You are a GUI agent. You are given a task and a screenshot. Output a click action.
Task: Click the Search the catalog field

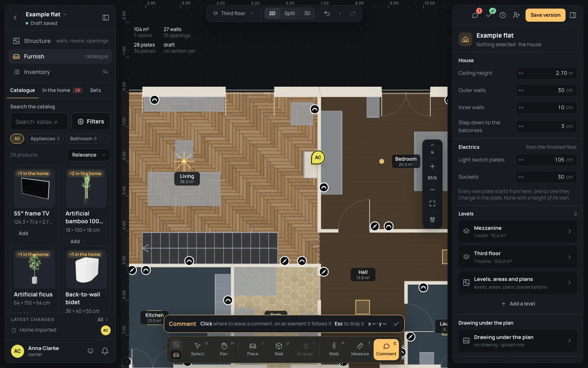click(x=39, y=122)
